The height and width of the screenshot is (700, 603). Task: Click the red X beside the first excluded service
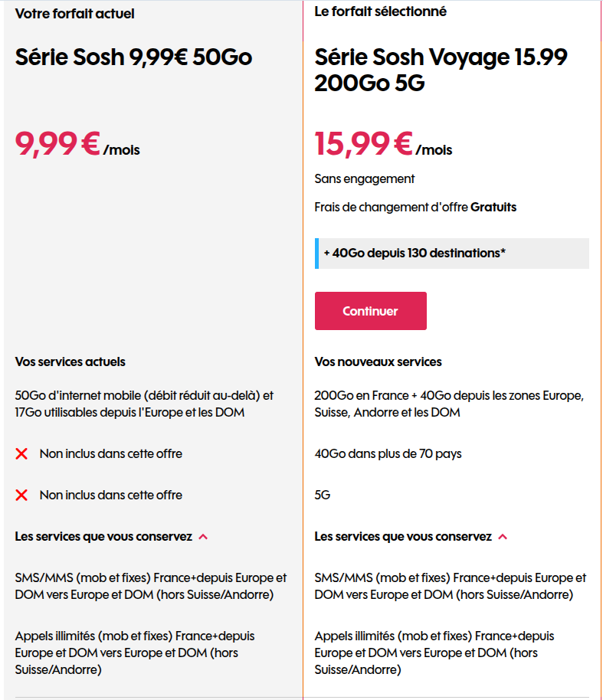point(21,453)
